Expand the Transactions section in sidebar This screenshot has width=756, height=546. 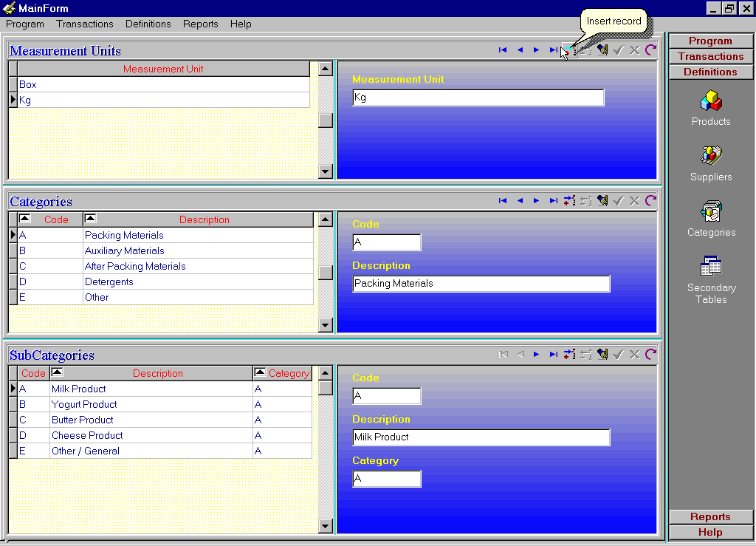[710, 56]
